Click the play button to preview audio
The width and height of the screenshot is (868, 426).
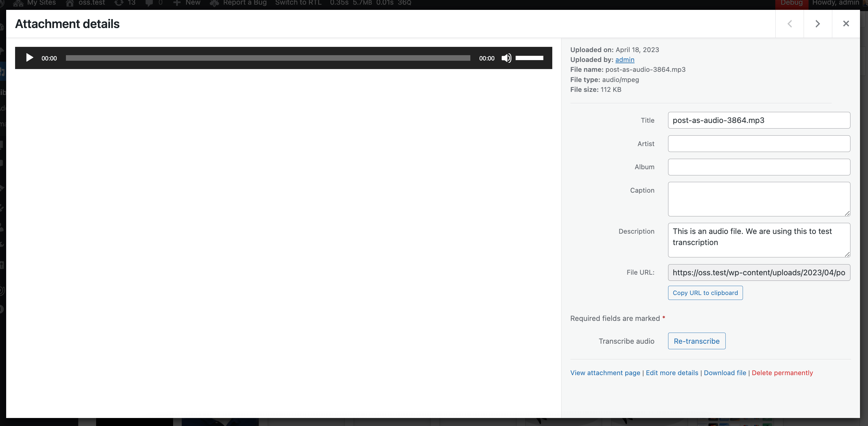point(29,58)
